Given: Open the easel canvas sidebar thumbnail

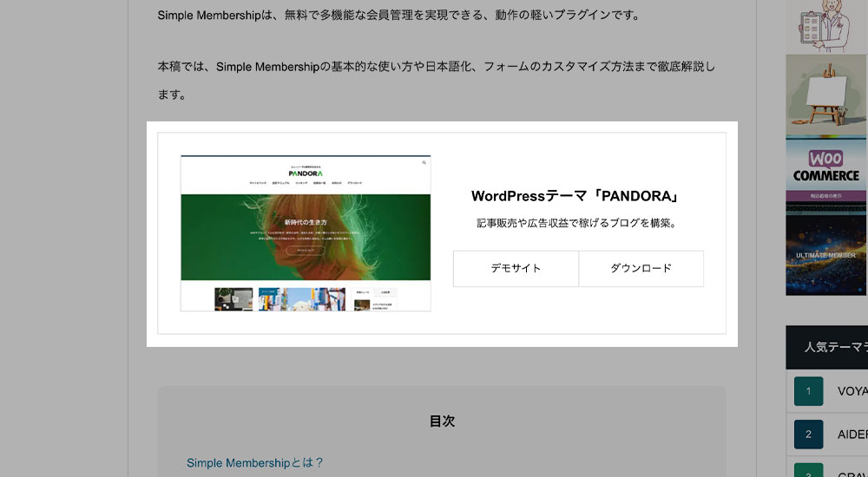Looking at the screenshot, I should (826, 95).
